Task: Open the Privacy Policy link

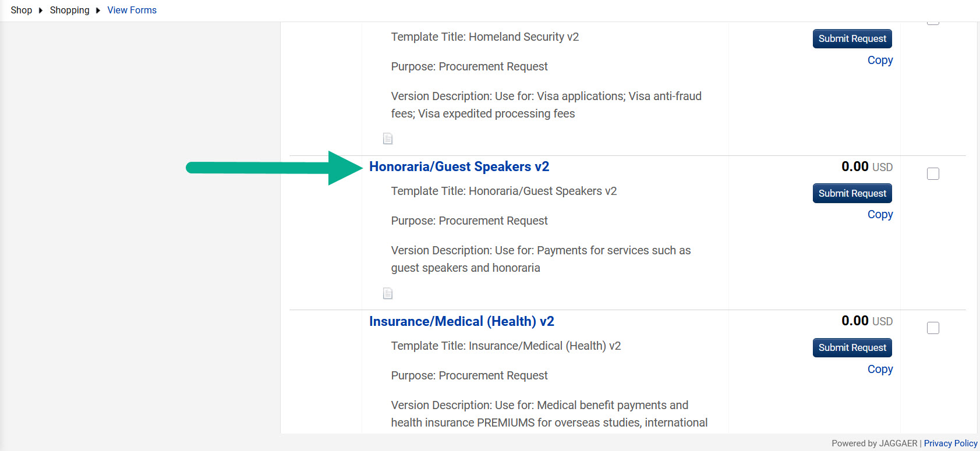Action: point(951,443)
